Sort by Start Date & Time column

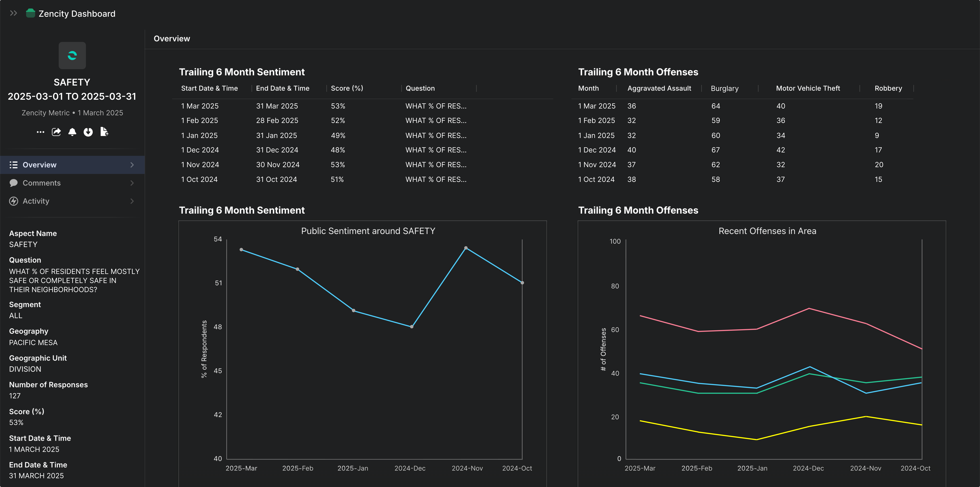210,88
